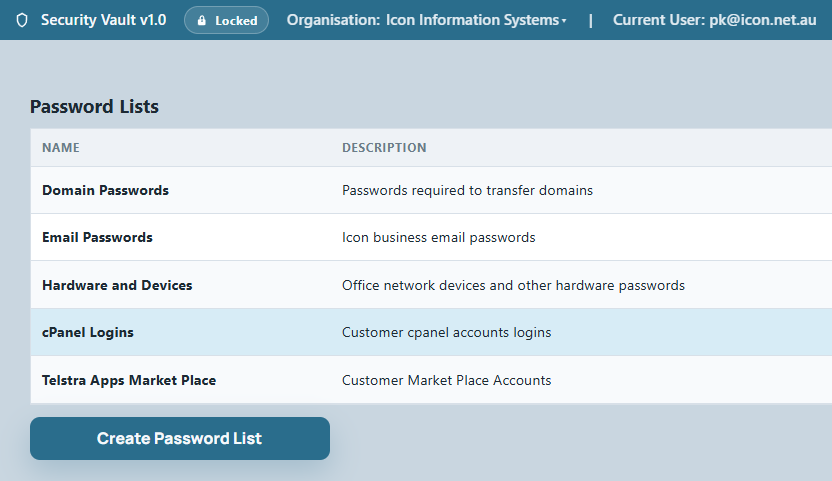Click the Password Lists heading
Image resolution: width=832 pixels, height=481 pixels.
pos(94,107)
